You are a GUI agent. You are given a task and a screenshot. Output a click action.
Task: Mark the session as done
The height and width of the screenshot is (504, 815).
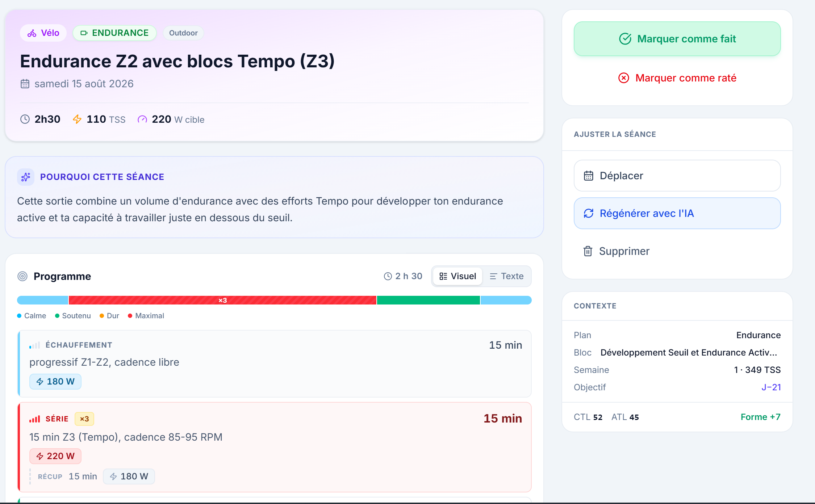[677, 39]
